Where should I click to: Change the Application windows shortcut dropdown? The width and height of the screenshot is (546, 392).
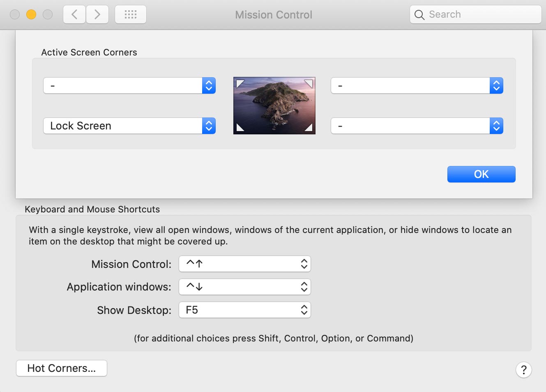pos(245,287)
